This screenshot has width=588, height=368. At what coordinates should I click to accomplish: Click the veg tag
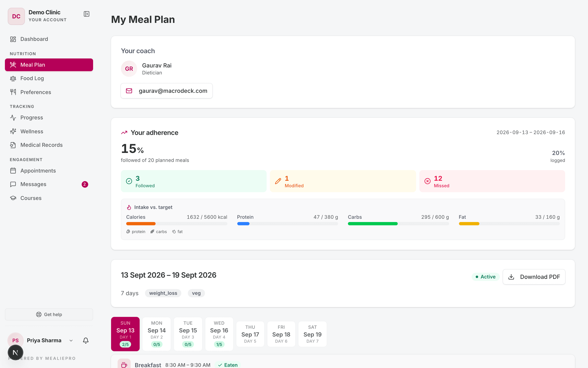coord(196,293)
